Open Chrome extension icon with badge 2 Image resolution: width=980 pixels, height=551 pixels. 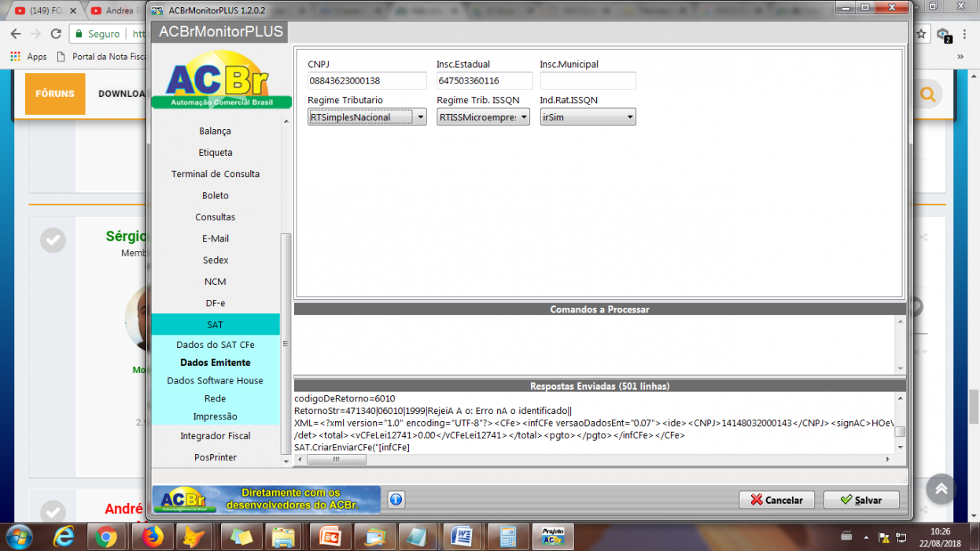(944, 35)
